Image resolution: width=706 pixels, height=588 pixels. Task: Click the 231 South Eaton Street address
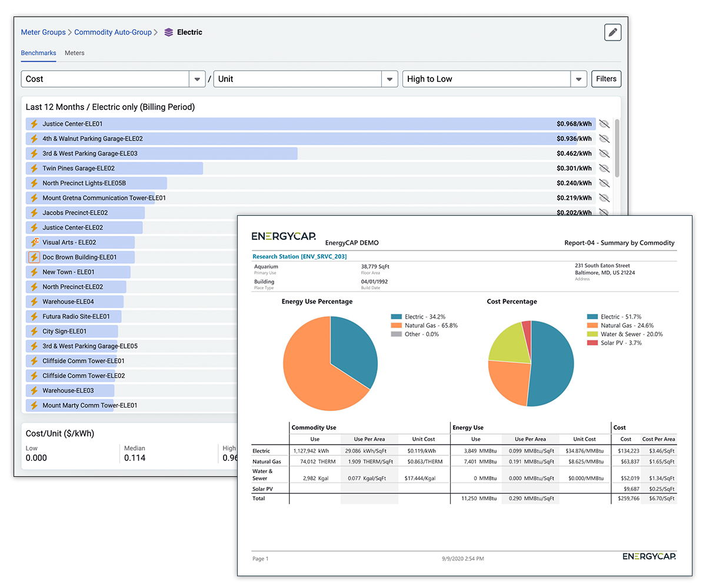602,266
